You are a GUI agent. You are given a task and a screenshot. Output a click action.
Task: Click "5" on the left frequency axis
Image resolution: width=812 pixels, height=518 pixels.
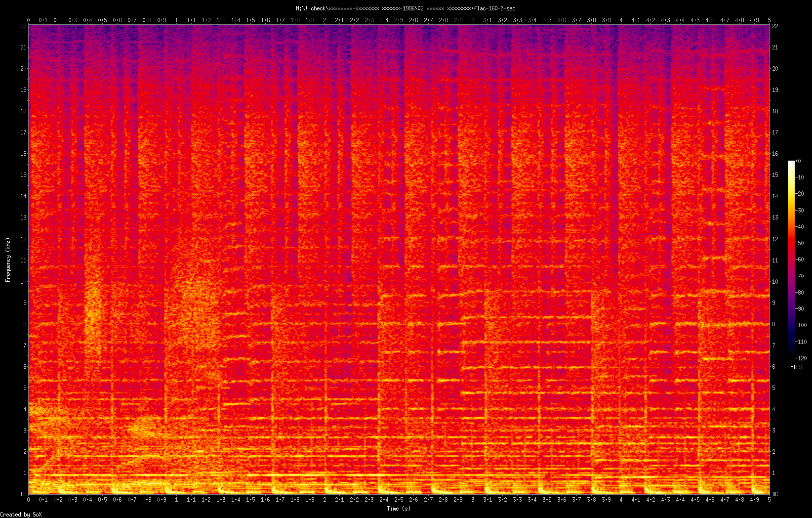click(x=25, y=388)
